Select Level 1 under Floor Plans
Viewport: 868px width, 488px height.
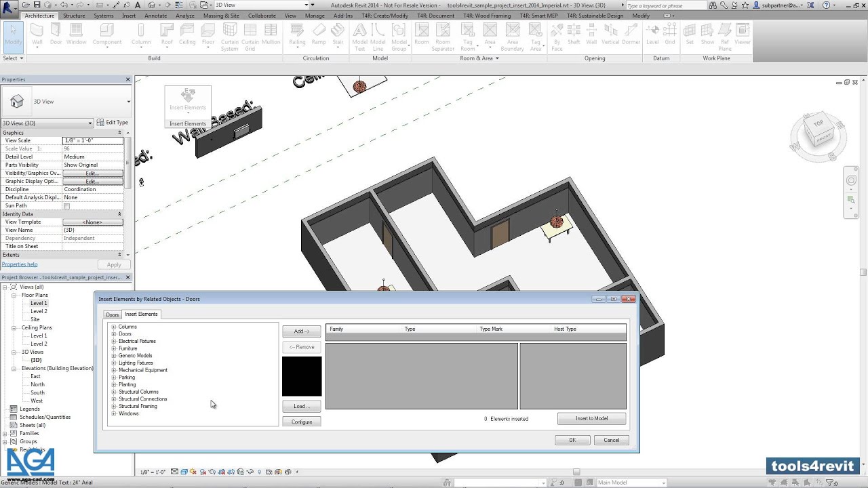pyautogui.click(x=39, y=303)
